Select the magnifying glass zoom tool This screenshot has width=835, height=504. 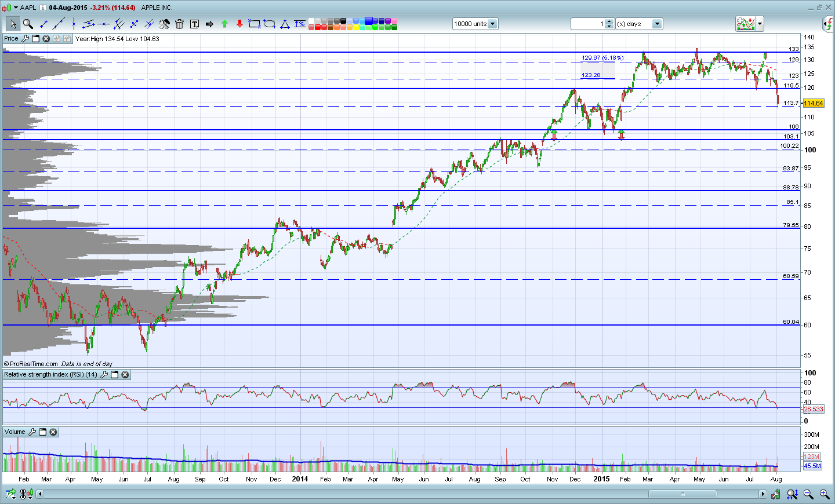point(28,24)
